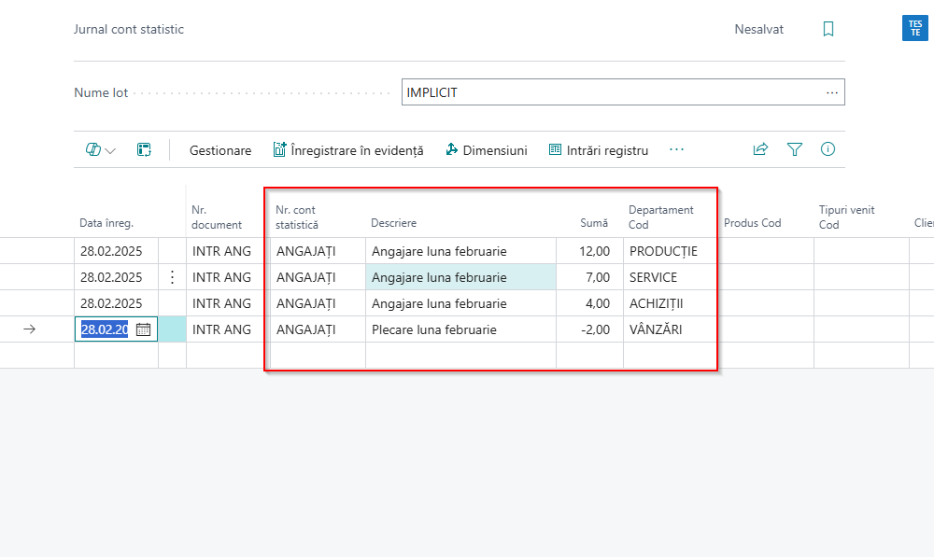Click the edit list icon in toolbar
The height and width of the screenshot is (560, 934).
coord(144,150)
